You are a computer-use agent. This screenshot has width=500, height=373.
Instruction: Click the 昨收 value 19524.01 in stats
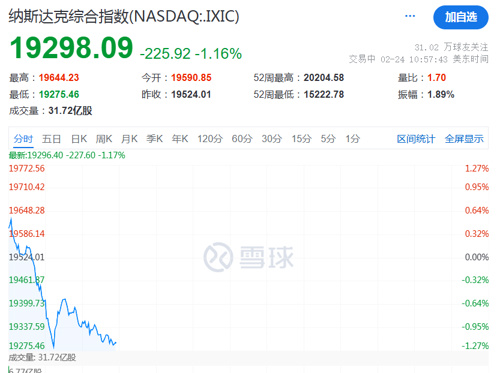(x=191, y=94)
